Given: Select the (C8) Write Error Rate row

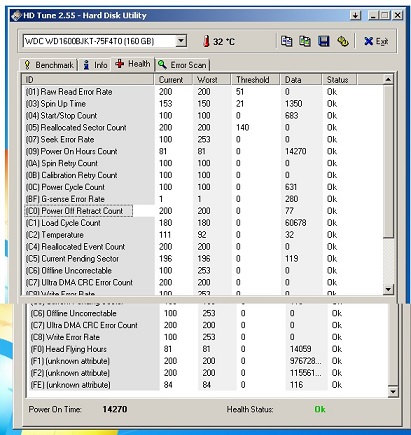Looking at the screenshot, I should pos(207,337).
